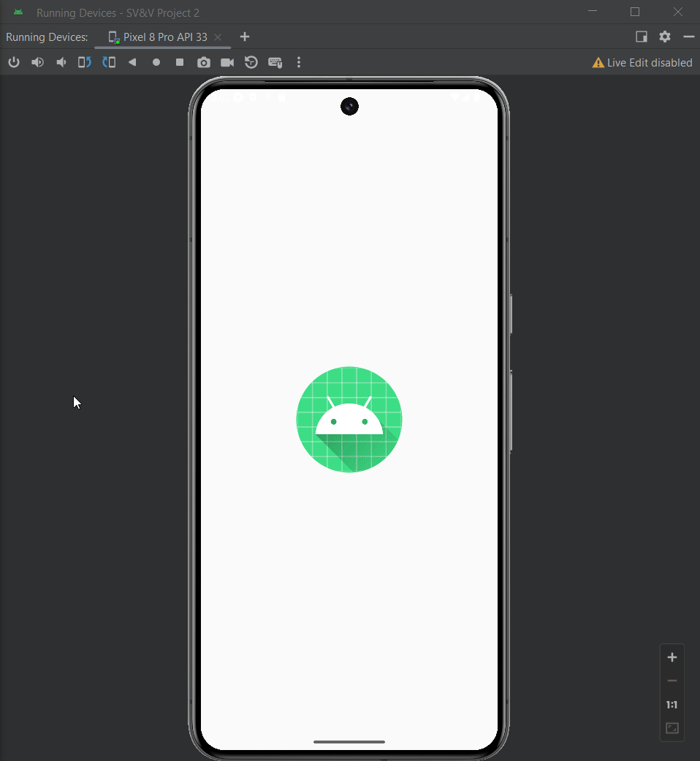Raise emulator volume with Volume Up icon
The width and height of the screenshot is (700, 761).
point(37,62)
